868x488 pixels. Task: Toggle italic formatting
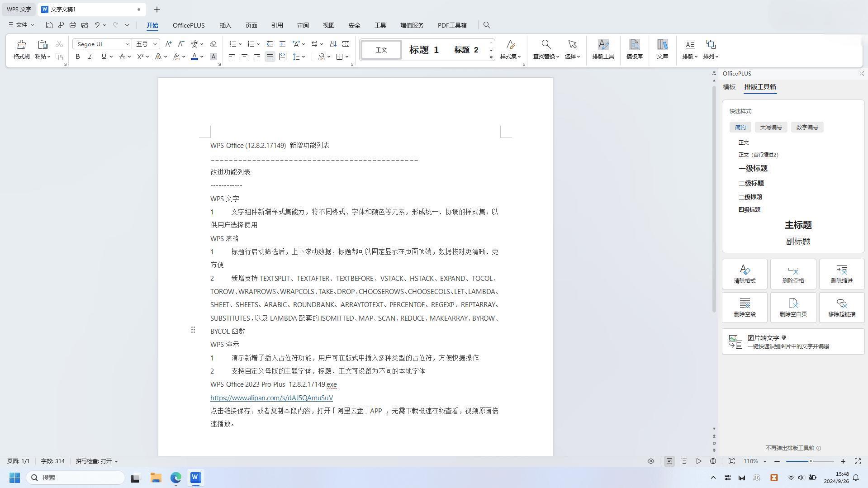click(x=90, y=57)
